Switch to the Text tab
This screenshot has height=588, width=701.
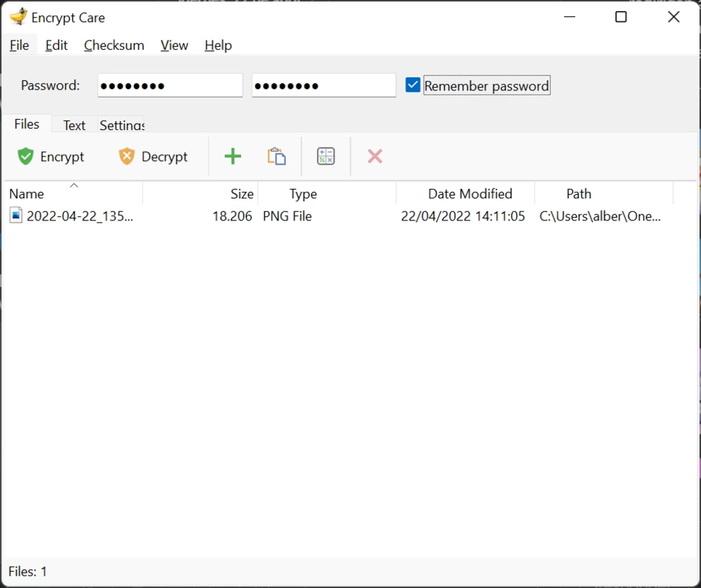74,125
